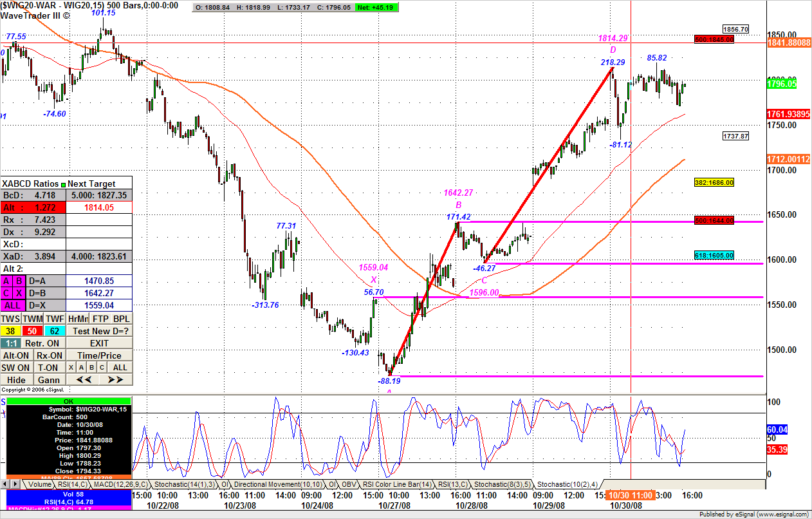Click the 382:1686.00 retracement label
Image resolution: width=812 pixels, height=519 pixels.
[x=714, y=183]
